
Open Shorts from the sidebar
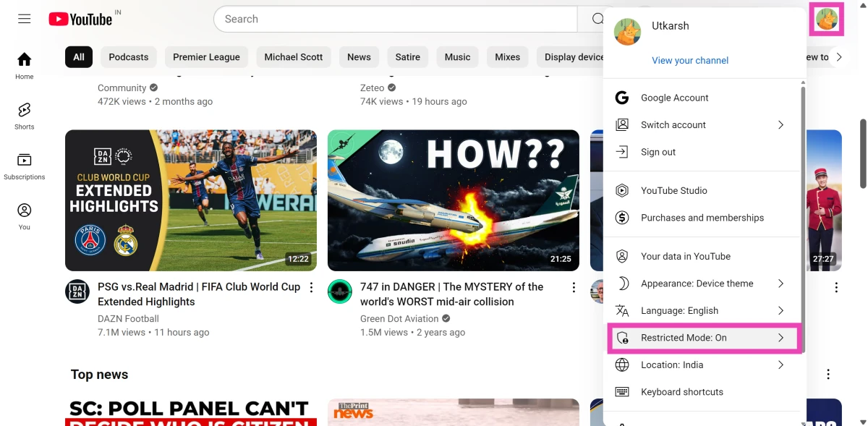25,116
